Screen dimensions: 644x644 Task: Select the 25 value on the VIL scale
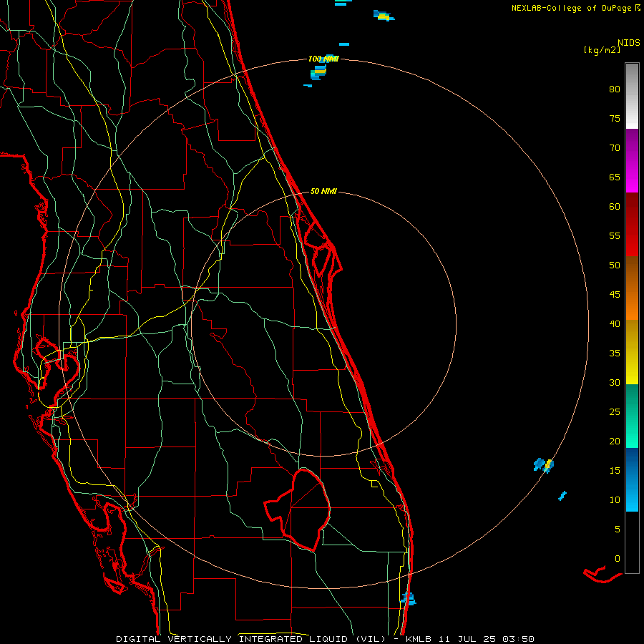pyautogui.click(x=615, y=411)
